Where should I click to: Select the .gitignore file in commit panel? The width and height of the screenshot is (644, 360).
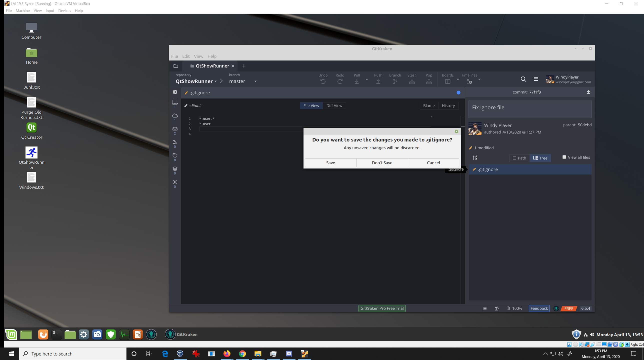tap(488, 169)
